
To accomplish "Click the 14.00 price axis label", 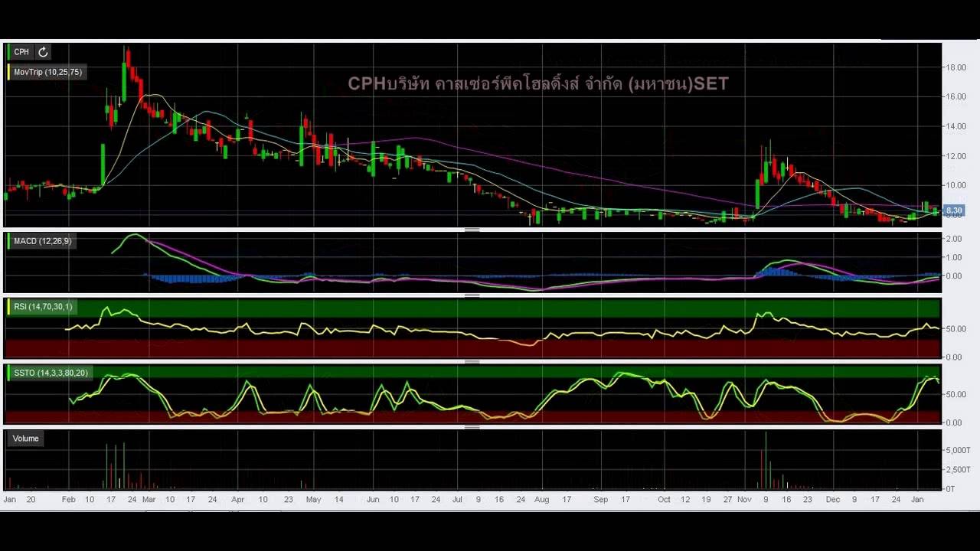I will pos(955,126).
